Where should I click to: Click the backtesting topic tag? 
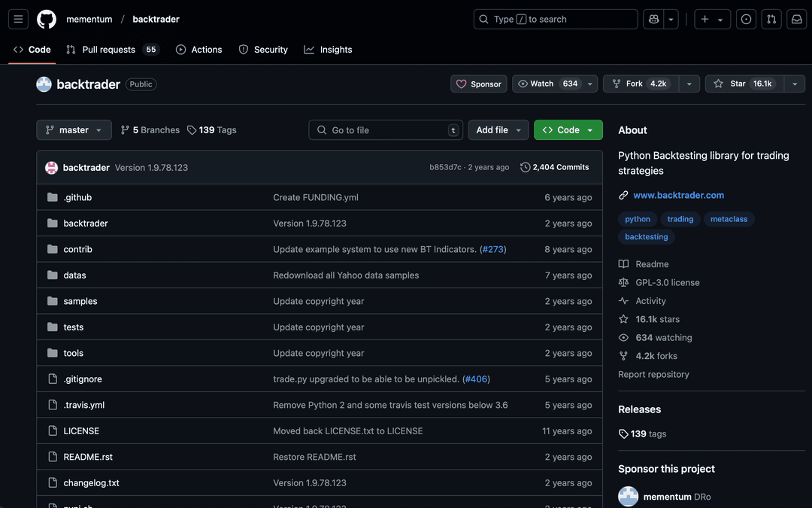tap(647, 237)
